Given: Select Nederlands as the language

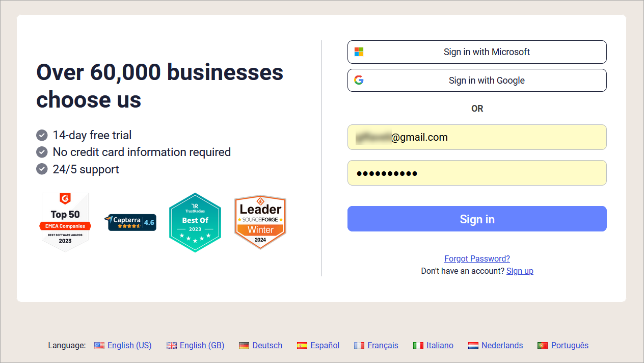Looking at the screenshot, I should (x=502, y=345).
